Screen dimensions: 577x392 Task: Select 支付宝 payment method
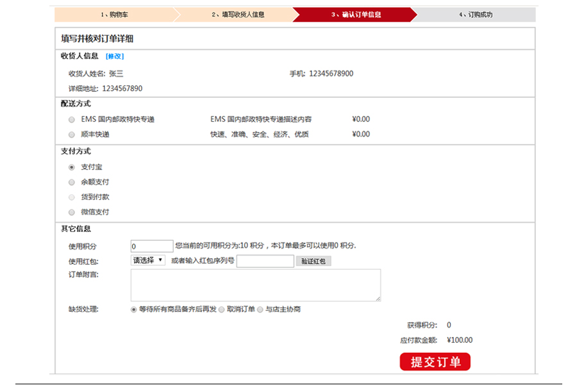(x=72, y=167)
